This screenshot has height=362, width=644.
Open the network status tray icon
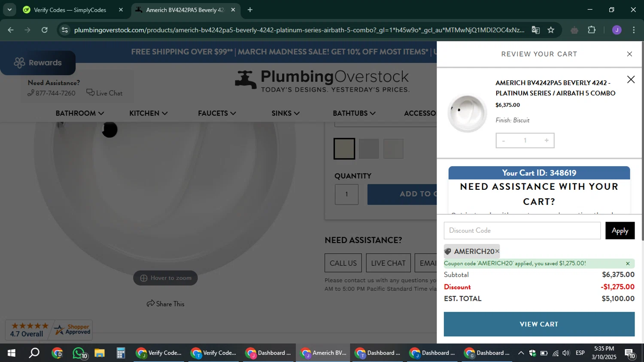[555, 353]
